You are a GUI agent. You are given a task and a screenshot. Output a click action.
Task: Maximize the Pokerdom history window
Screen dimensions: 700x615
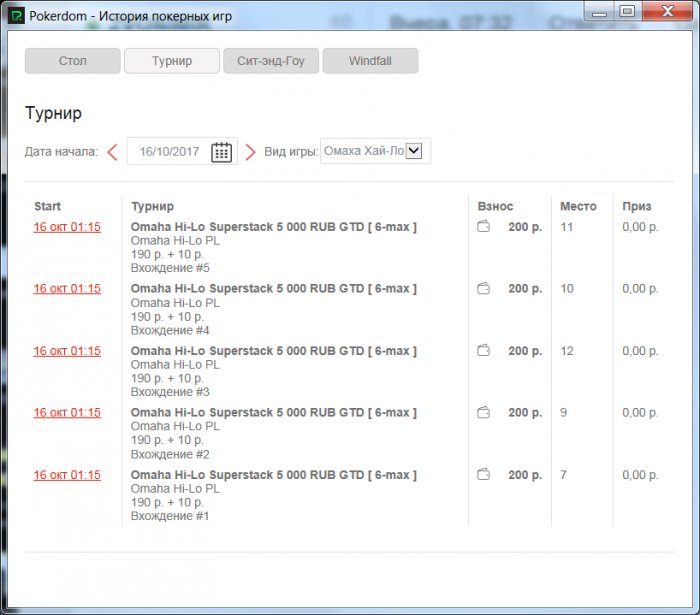point(627,11)
